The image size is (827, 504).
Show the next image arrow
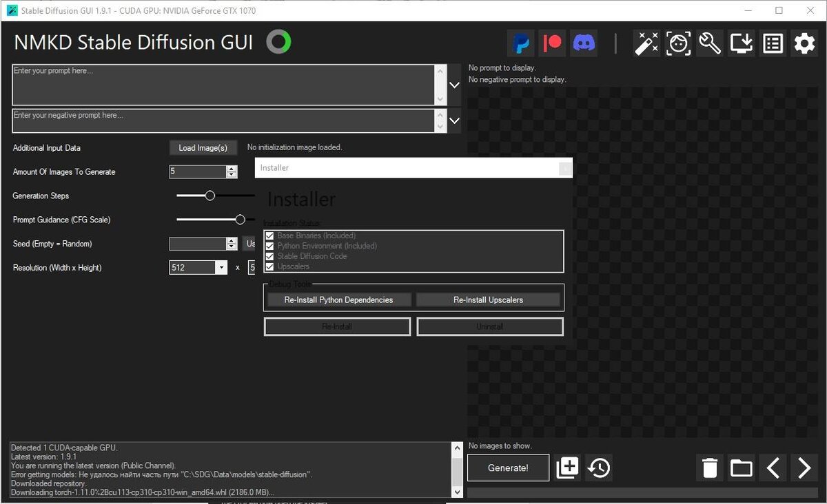(x=804, y=468)
